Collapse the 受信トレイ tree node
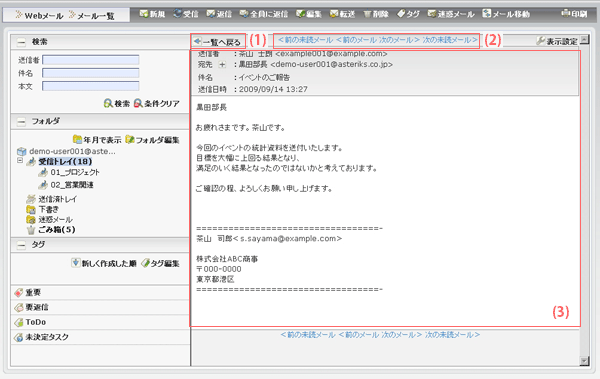Viewport: 600px width, 379px height. click(x=20, y=161)
